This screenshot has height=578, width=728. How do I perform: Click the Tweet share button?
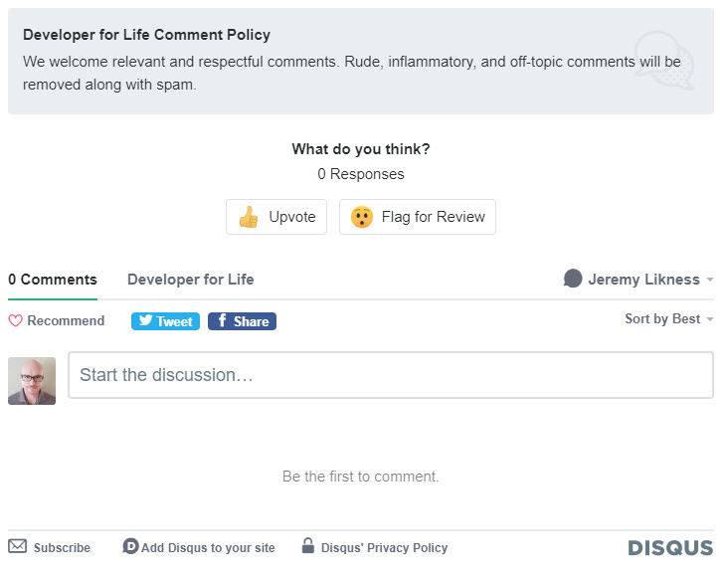(165, 321)
